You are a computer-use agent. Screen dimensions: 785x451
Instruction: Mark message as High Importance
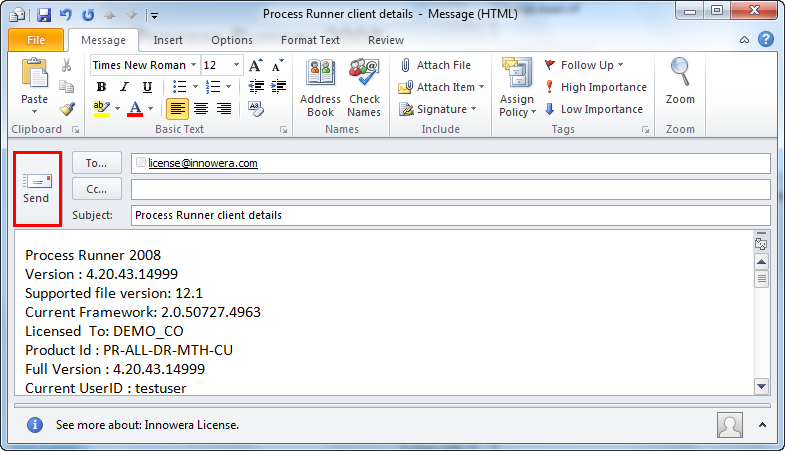596,87
